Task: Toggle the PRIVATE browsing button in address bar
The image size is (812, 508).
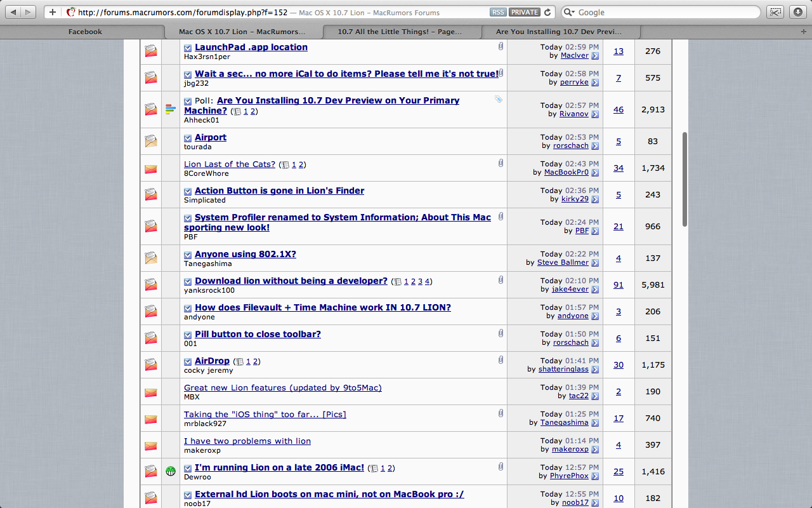Action: (525, 12)
